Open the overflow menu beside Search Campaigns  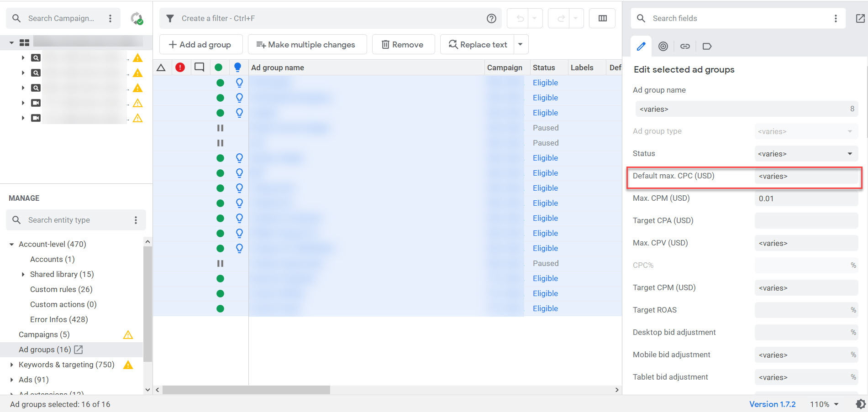(110, 18)
